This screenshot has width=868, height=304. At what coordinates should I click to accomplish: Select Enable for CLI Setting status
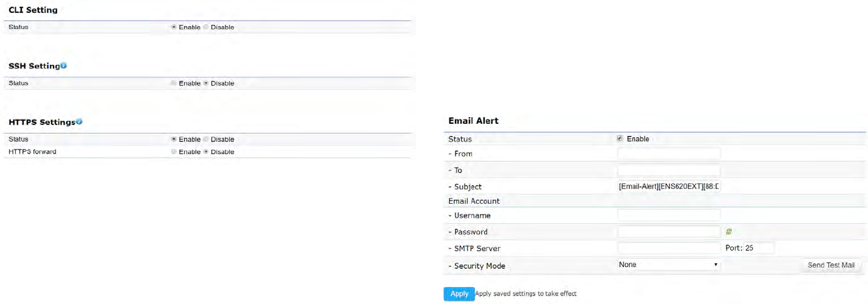point(174,27)
